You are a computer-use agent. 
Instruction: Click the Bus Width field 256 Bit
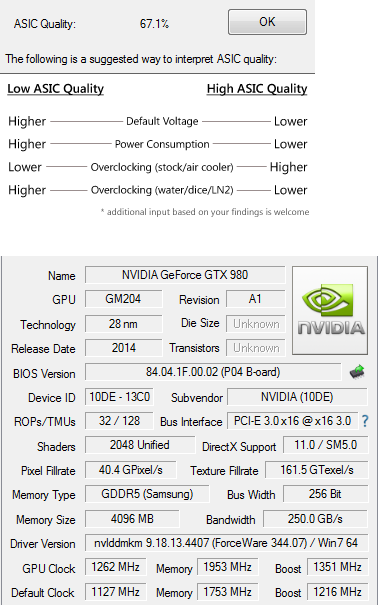click(x=326, y=494)
